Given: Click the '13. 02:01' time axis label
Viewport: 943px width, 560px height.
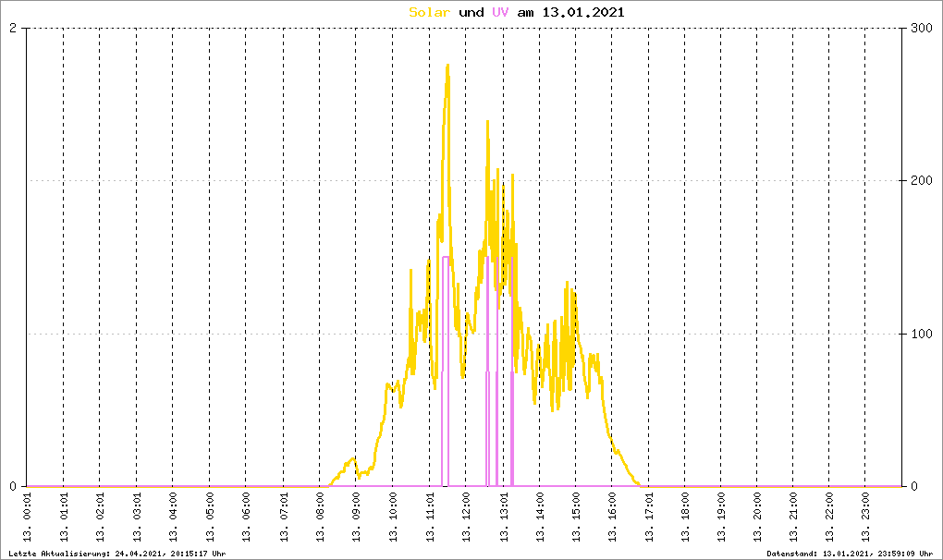Looking at the screenshot, I should pos(100,517).
